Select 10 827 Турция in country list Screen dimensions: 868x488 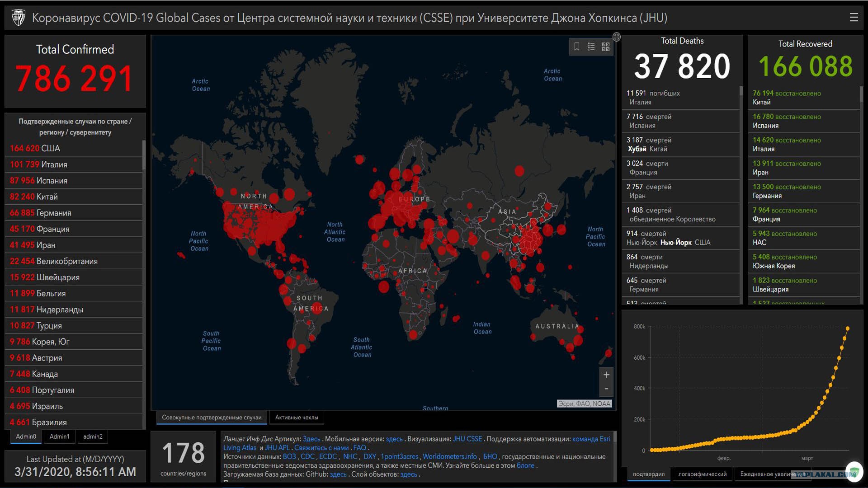point(74,326)
